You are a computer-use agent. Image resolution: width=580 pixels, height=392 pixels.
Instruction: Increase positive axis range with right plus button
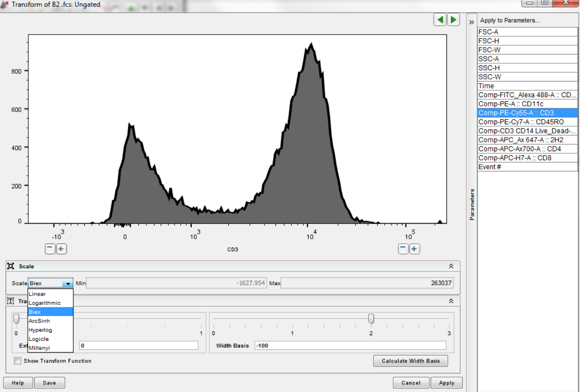coord(414,248)
